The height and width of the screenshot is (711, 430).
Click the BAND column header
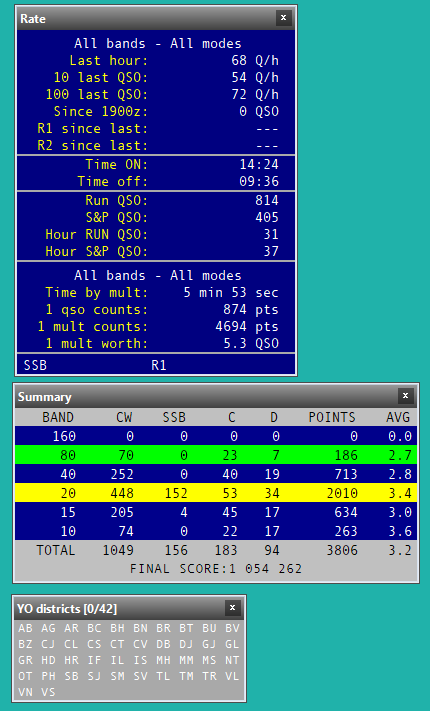click(58, 417)
